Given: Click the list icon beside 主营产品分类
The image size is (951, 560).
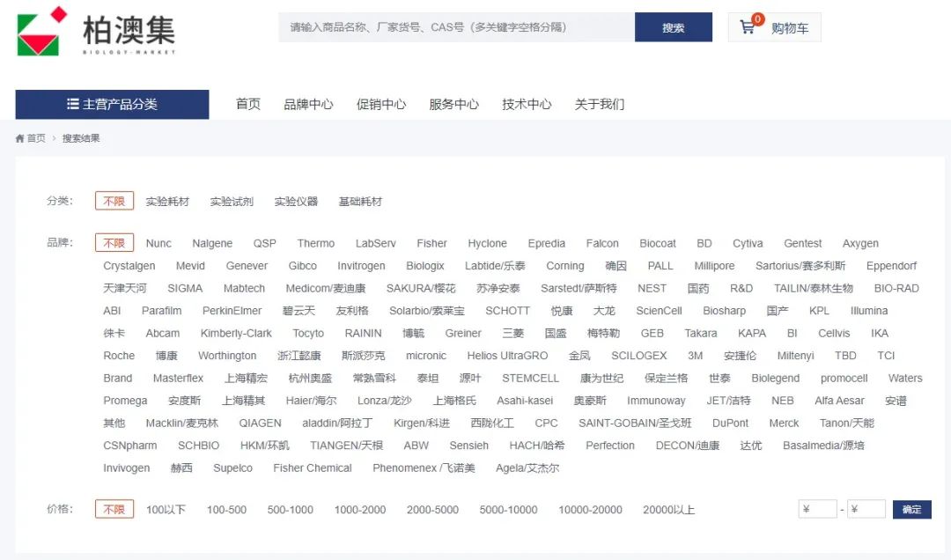Looking at the screenshot, I should [73, 104].
